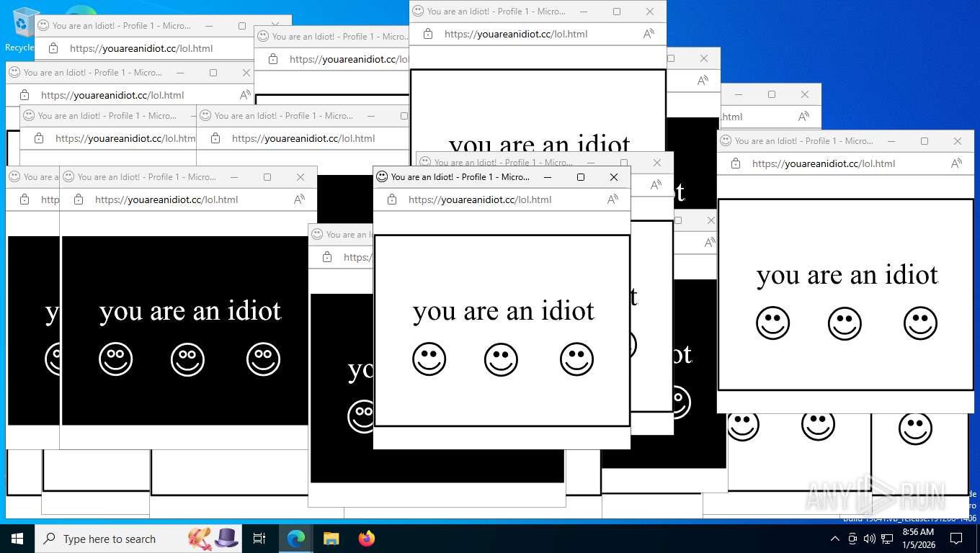Image resolution: width=980 pixels, height=553 pixels.
Task: Switch to Microsoft Edge on the taskbar
Action: pyautogui.click(x=295, y=539)
